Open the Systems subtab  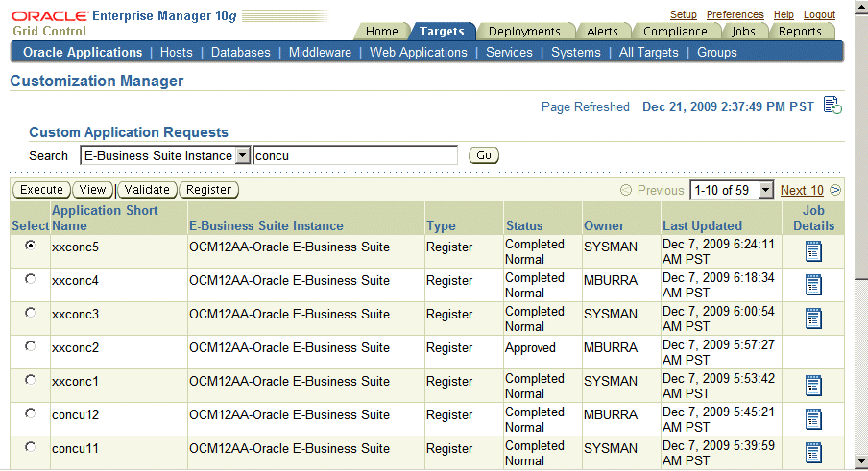[x=576, y=53]
